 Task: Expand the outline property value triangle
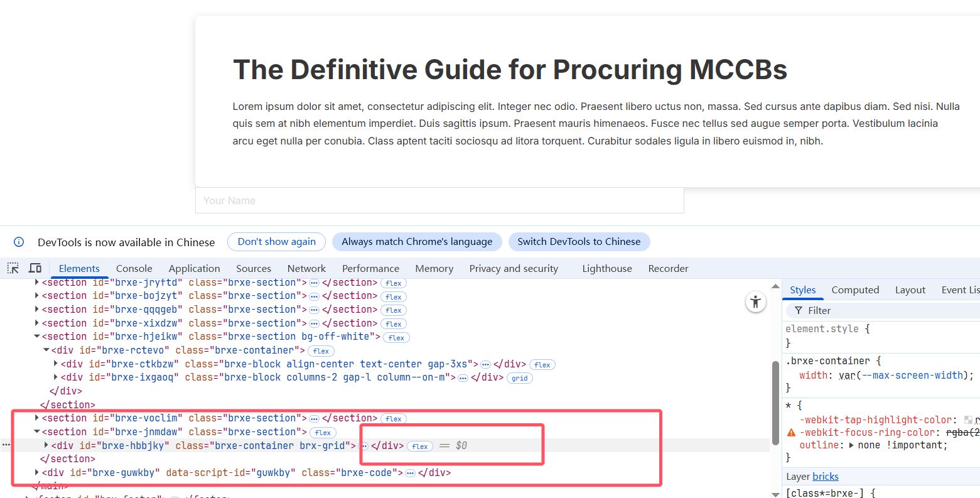pyautogui.click(x=851, y=445)
